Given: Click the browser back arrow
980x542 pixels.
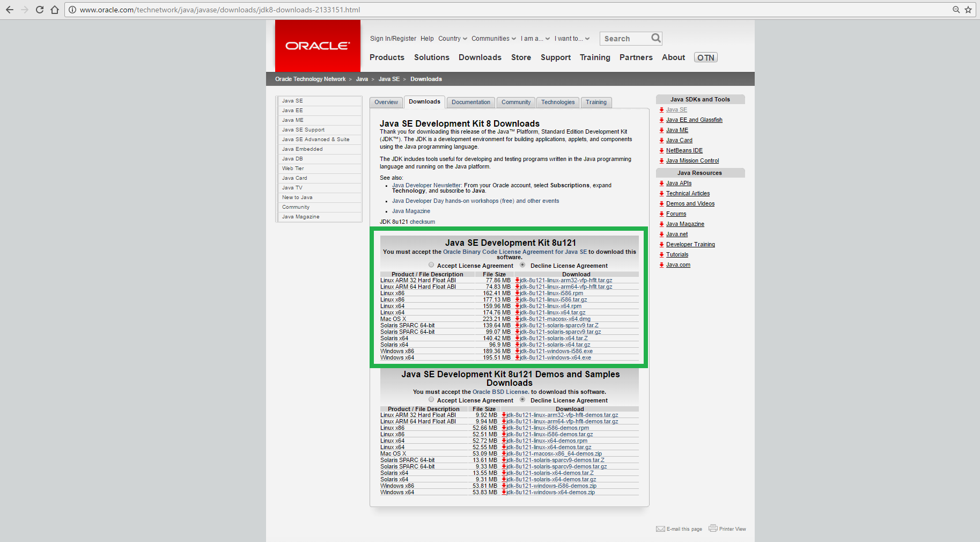Looking at the screenshot, I should point(10,10).
